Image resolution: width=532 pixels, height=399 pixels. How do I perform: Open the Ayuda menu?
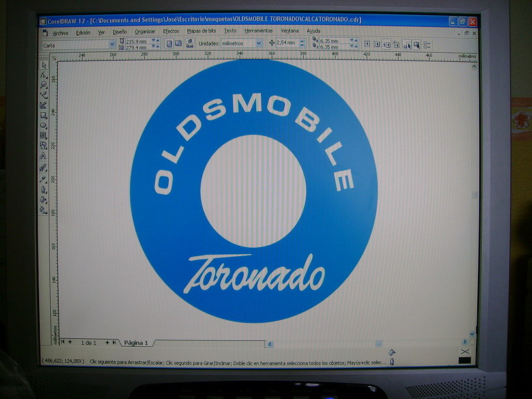tap(314, 31)
